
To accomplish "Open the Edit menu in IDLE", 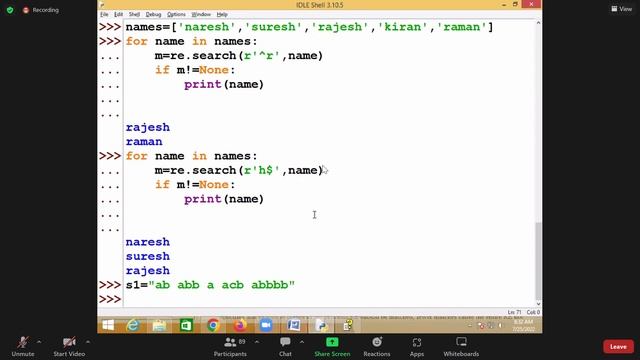I will tap(118, 14).
